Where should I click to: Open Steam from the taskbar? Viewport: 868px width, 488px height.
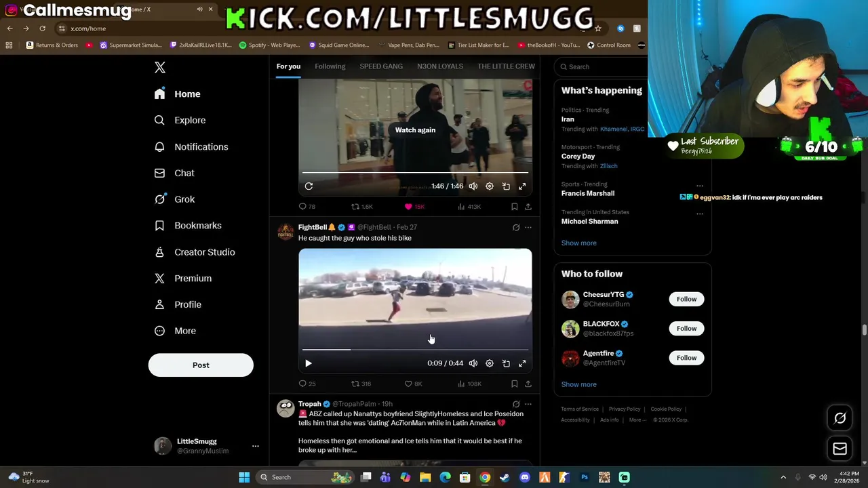pyautogui.click(x=505, y=477)
